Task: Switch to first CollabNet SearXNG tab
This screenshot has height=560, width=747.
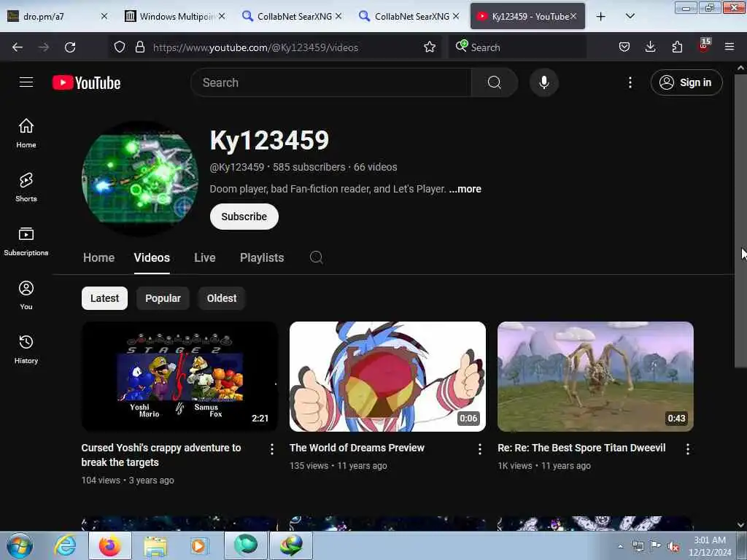Action: (292, 17)
